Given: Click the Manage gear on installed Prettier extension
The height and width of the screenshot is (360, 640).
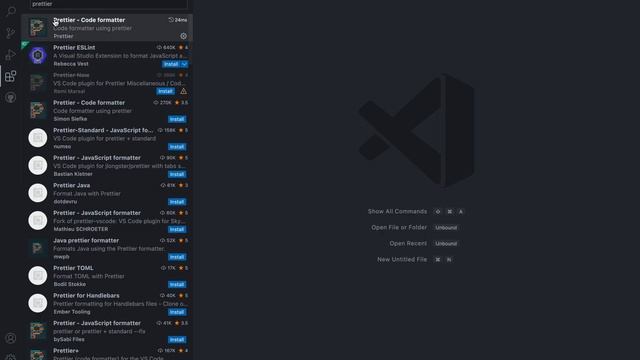Looking at the screenshot, I should click(183, 36).
